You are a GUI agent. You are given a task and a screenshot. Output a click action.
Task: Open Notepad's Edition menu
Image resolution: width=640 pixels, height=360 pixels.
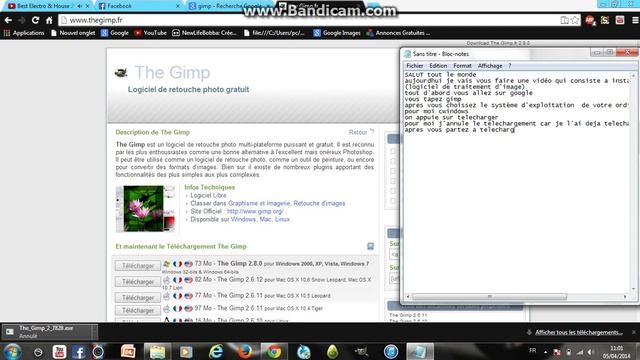pyautogui.click(x=438, y=66)
